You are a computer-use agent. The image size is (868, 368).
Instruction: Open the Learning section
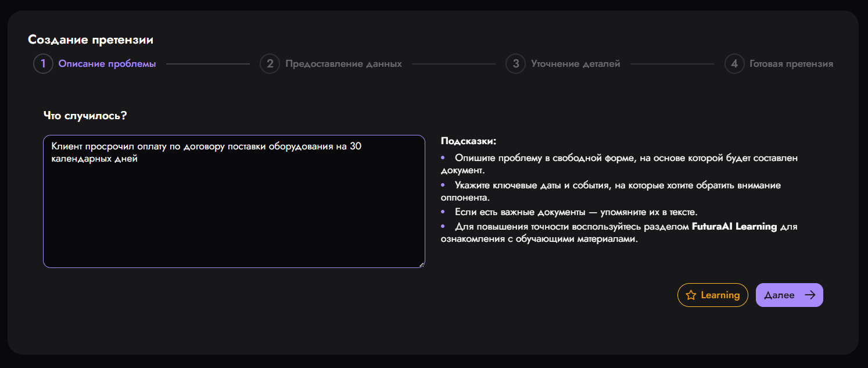point(713,295)
